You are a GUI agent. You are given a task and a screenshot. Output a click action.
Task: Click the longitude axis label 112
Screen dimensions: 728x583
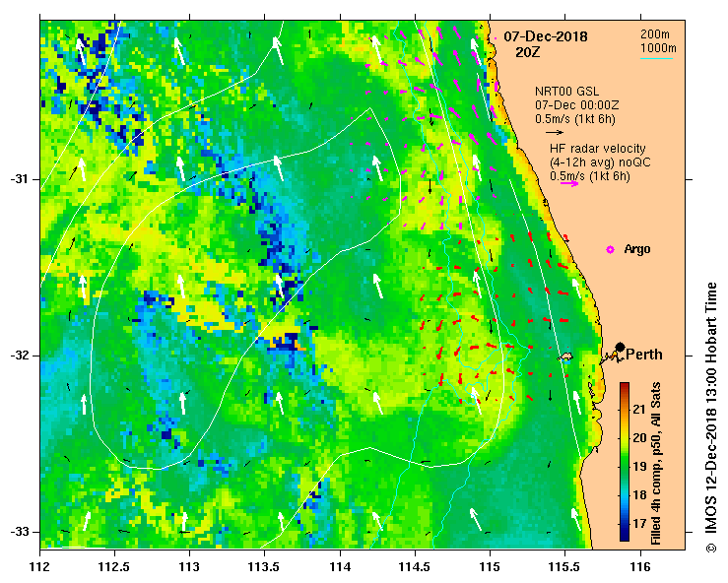tap(40, 567)
